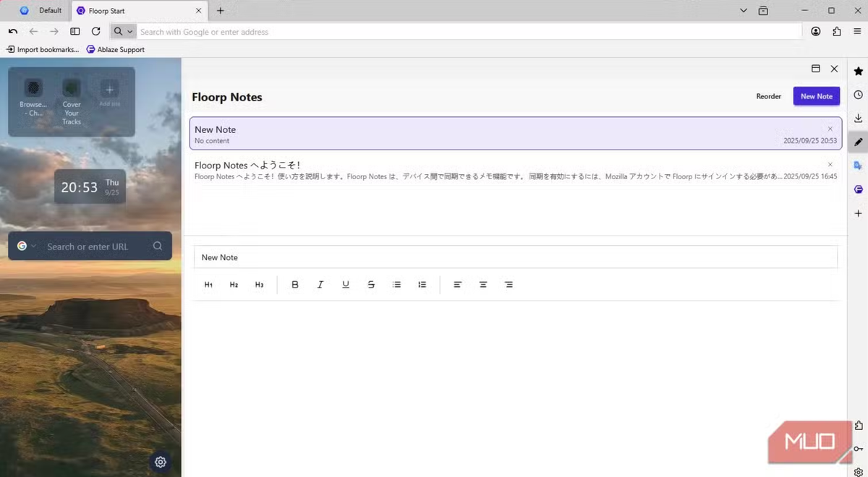Go forward to next page
Screen dimensions: 868x477
tap(54, 32)
